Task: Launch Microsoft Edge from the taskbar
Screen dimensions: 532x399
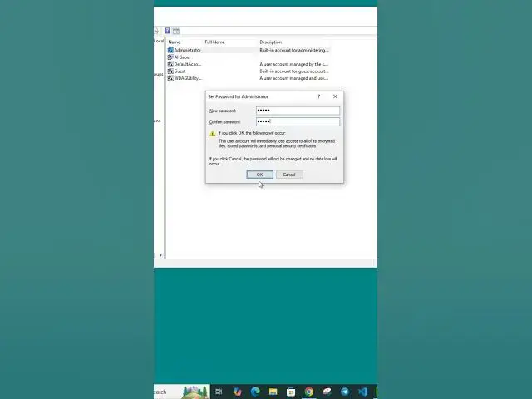Action: (x=255, y=392)
